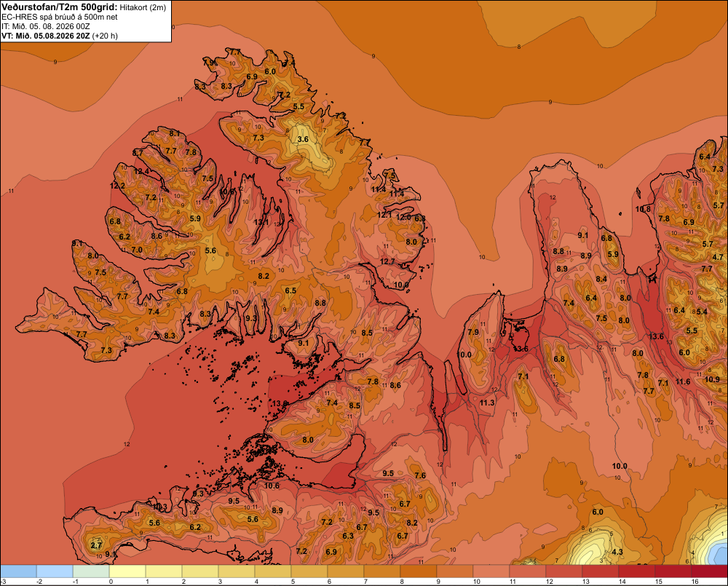The image size is (728, 586).
Task: Select the 12.4 temperature reading
Action: (x=142, y=171)
